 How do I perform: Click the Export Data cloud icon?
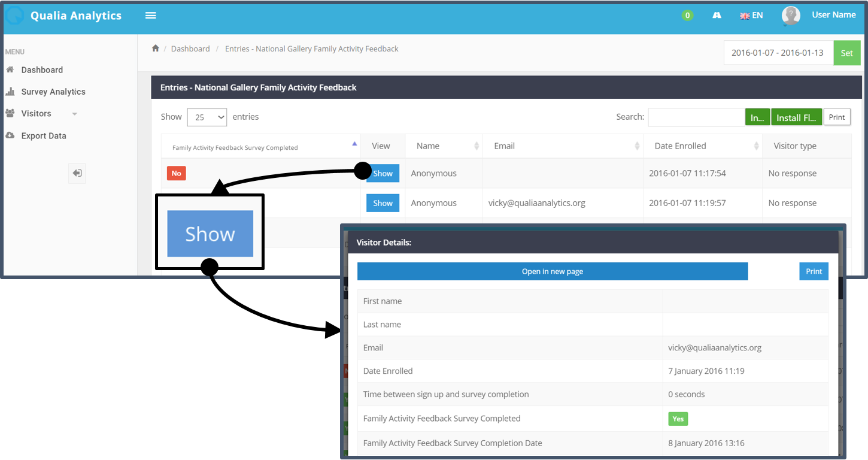[x=10, y=136]
